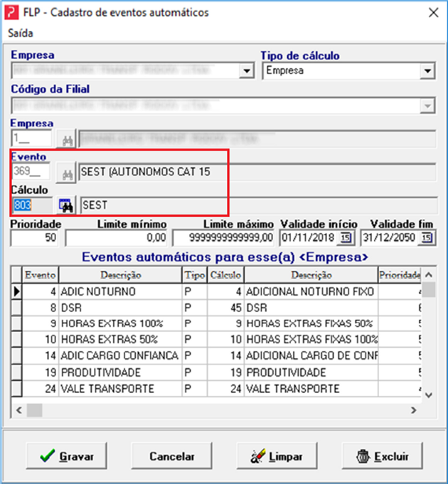The image size is (448, 484).
Task: Click the SEST (AUTONOMOS CAT 15 description field
Action: pos(257,171)
